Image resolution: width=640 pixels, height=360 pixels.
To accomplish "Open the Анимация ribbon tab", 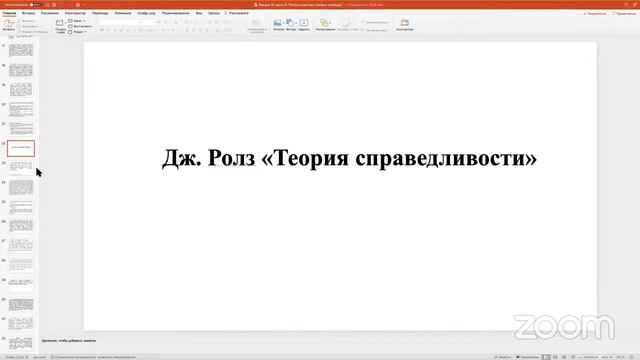I will (123, 13).
